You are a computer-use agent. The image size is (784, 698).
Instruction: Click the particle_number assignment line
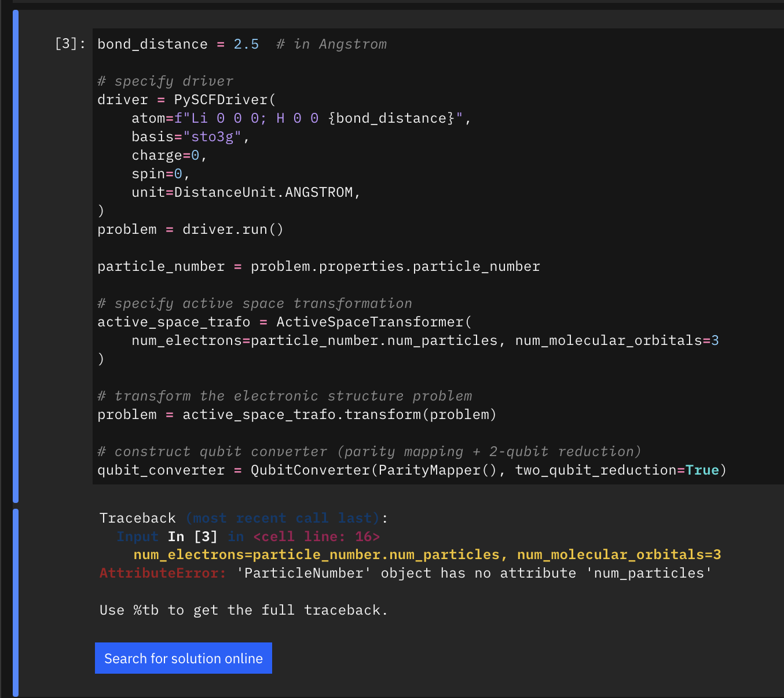(318, 266)
